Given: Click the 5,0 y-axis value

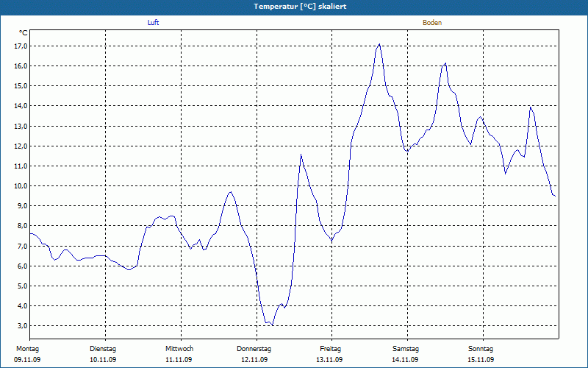Looking at the screenshot, I should click(22, 286).
